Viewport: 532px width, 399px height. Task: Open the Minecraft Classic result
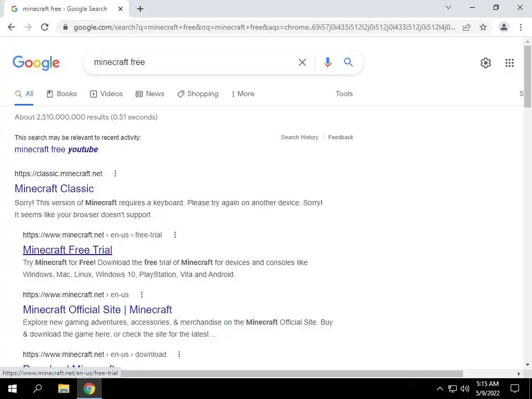(54, 189)
